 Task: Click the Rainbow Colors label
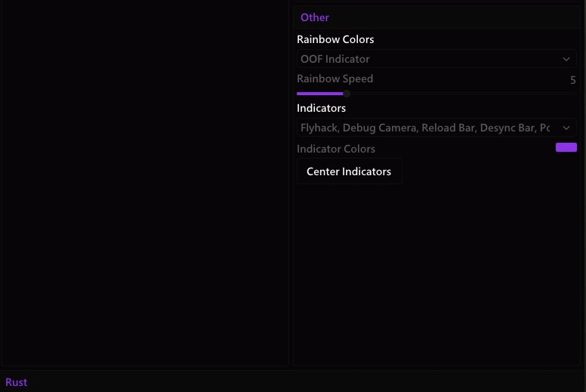[335, 39]
